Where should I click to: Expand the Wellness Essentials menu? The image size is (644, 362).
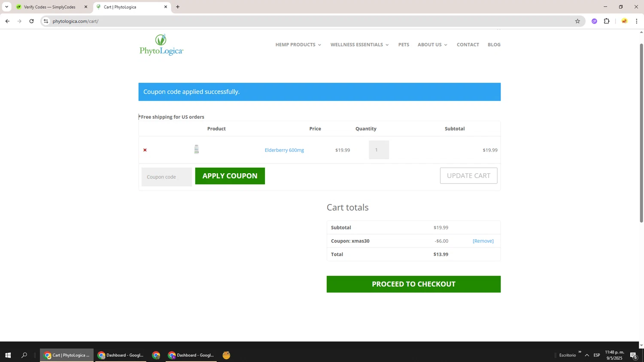tap(360, 45)
